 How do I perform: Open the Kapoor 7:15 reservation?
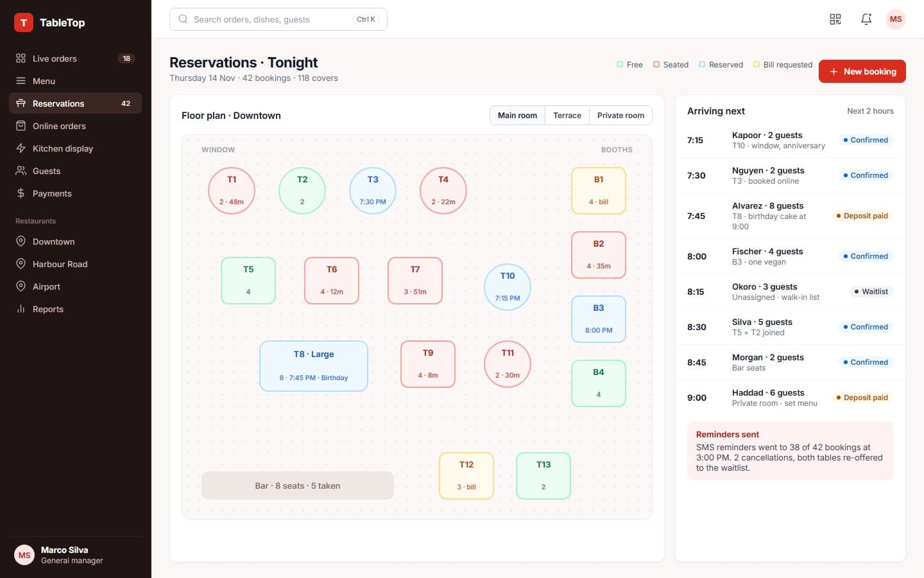tap(790, 140)
